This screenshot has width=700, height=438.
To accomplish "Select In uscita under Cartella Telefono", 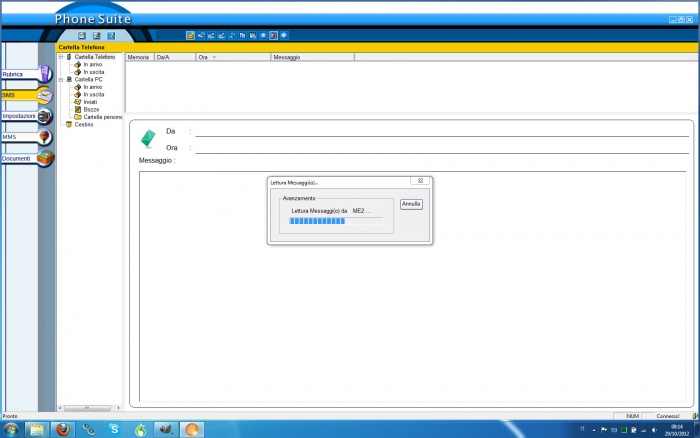I will (x=94, y=72).
